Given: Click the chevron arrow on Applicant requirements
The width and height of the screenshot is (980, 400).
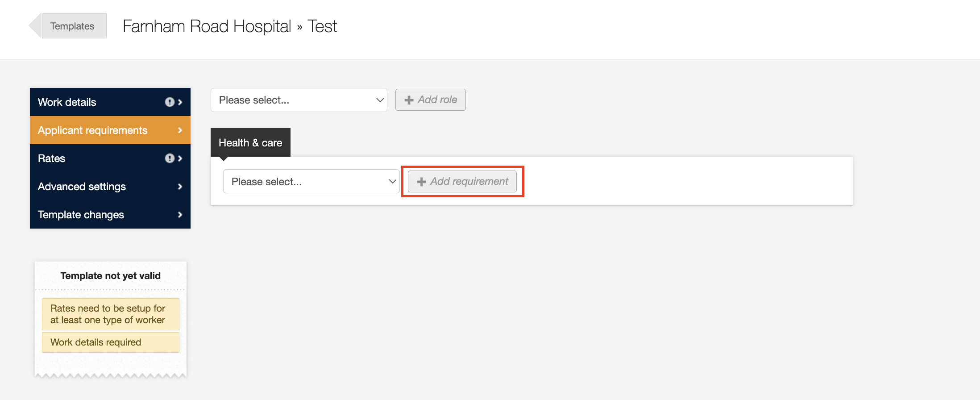Looking at the screenshot, I should (x=180, y=130).
